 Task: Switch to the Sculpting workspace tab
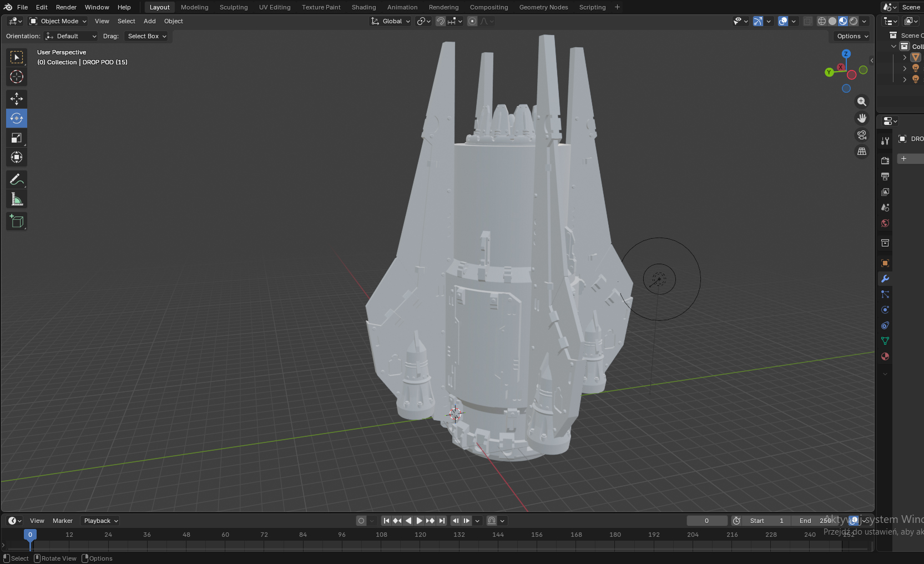[x=234, y=7]
